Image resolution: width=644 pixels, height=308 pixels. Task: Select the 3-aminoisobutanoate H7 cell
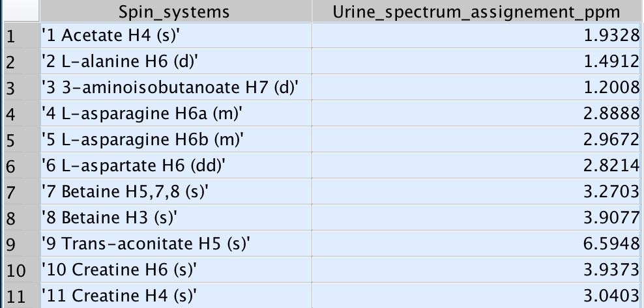coord(169,87)
